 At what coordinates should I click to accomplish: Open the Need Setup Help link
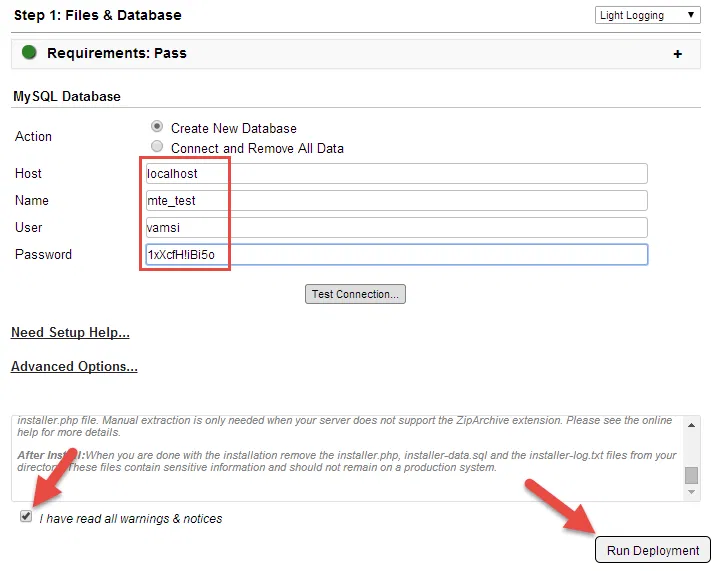[70, 332]
